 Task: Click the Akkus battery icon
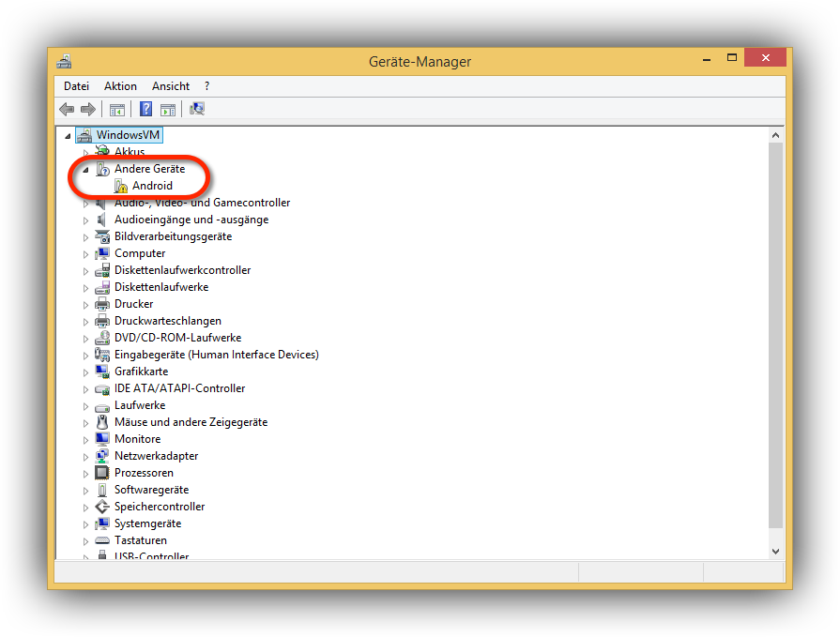(x=101, y=151)
